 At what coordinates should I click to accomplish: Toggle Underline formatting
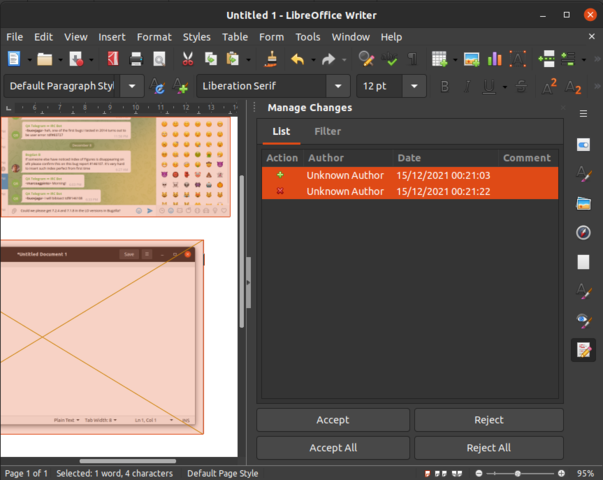coord(489,87)
